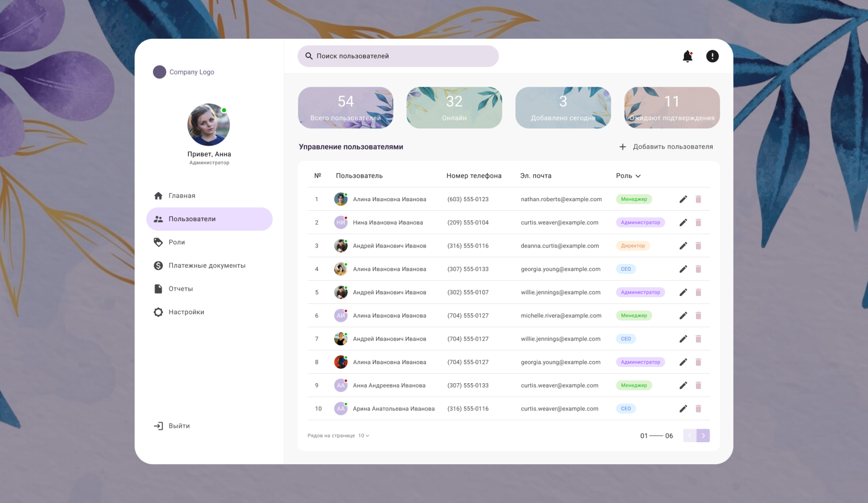Open Настройки gear icon
Screen dimensions: 868x503
tap(159, 312)
